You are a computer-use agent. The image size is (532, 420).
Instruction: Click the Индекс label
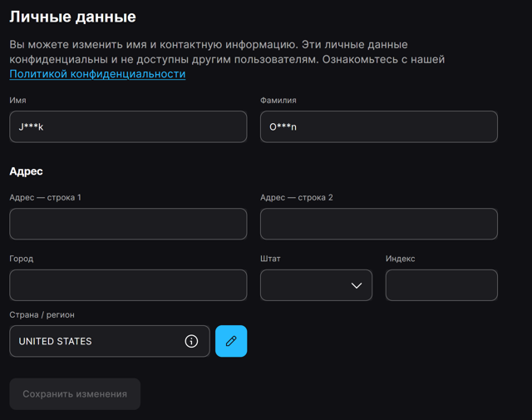coord(401,259)
